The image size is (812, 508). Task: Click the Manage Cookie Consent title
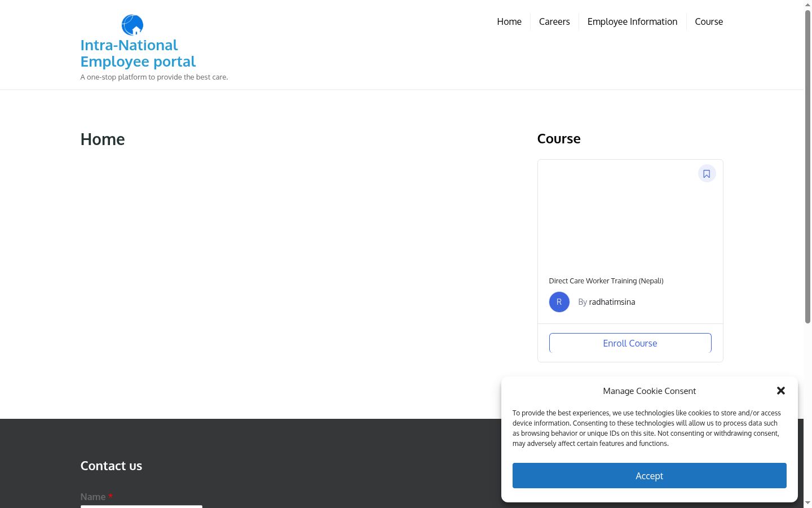click(x=649, y=391)
